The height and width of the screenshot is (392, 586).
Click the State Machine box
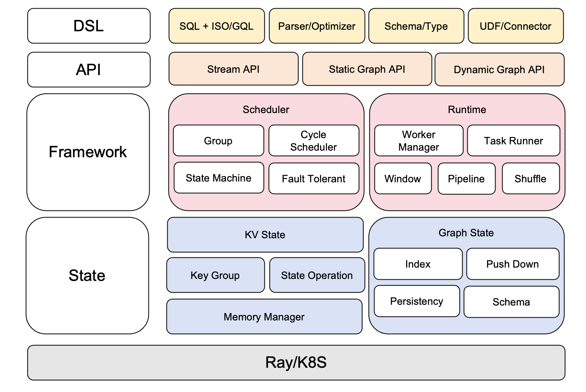(219, 178)
